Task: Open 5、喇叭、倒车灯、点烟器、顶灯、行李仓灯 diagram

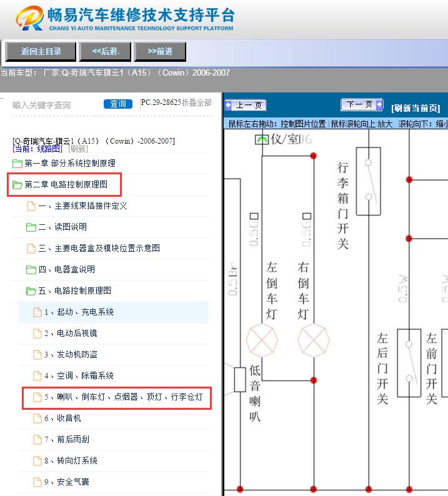Action: point(123,397)
